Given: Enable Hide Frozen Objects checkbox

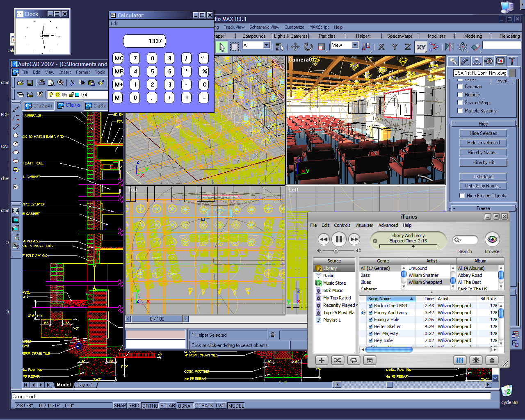Looking at the screenshot, I should point(462,196).
